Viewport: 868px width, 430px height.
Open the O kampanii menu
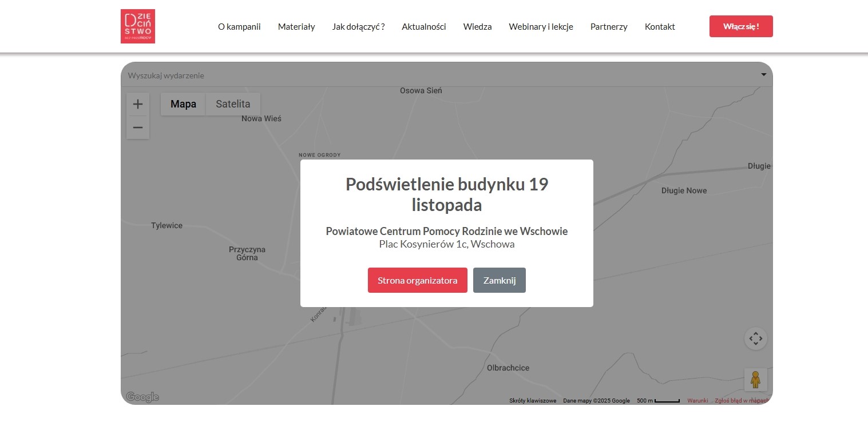239,26
